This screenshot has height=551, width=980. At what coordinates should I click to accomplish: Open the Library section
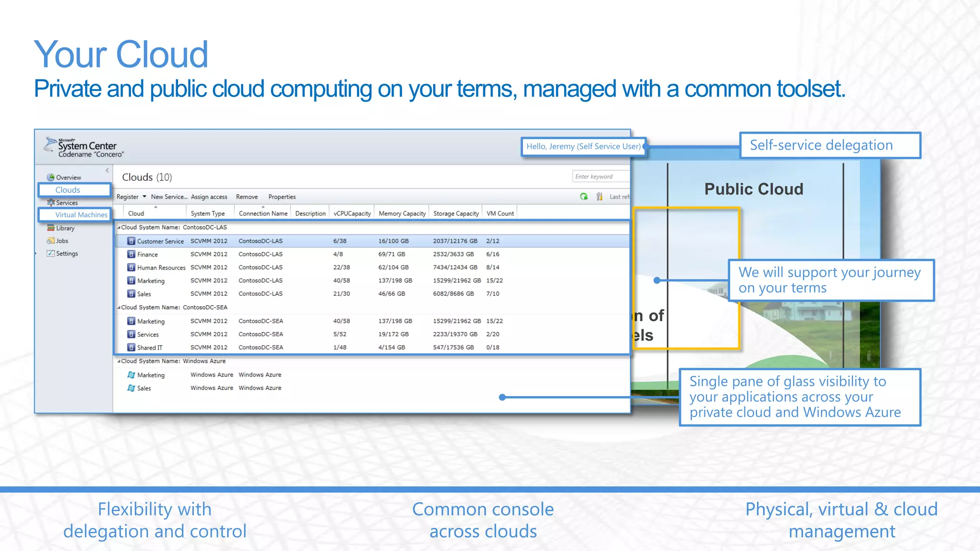point(65,228)
